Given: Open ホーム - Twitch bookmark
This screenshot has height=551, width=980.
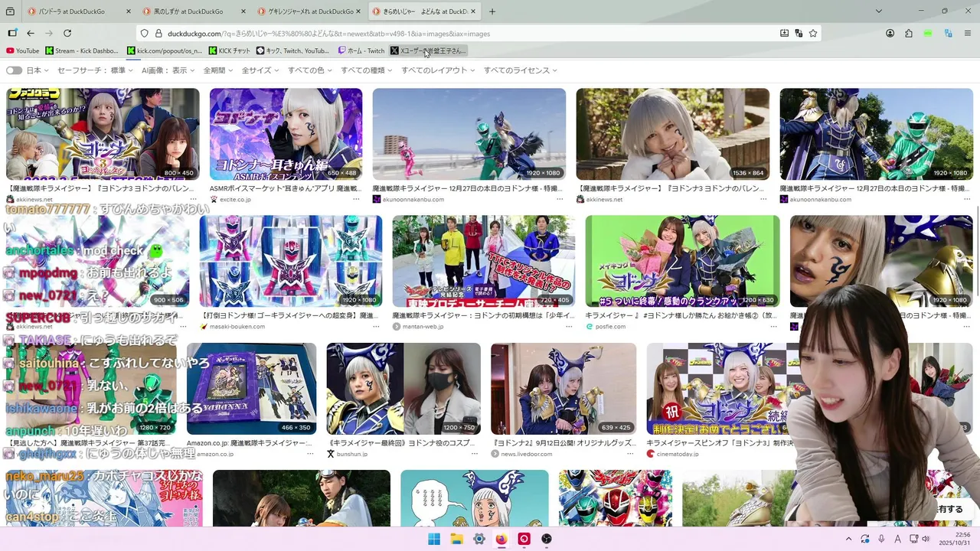Looking at the screenshot, I should click(x=361, y=51).
